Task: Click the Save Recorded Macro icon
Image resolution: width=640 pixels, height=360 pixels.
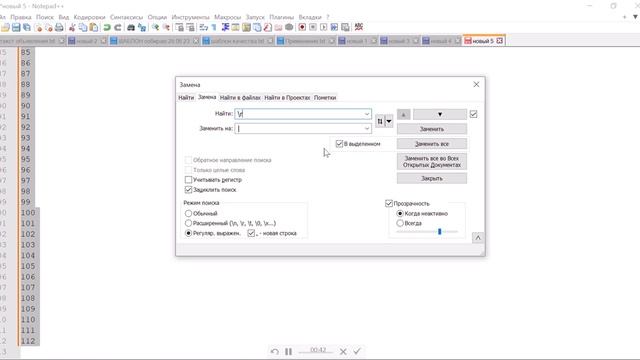Action: (x=345, y=27)
